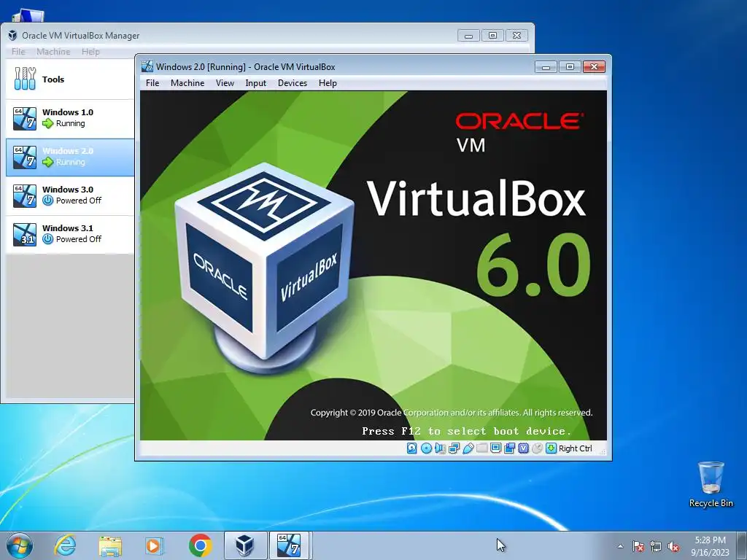Open Help menu in VirtualBox Manager window
747x560 pixels.
point(90,52)
